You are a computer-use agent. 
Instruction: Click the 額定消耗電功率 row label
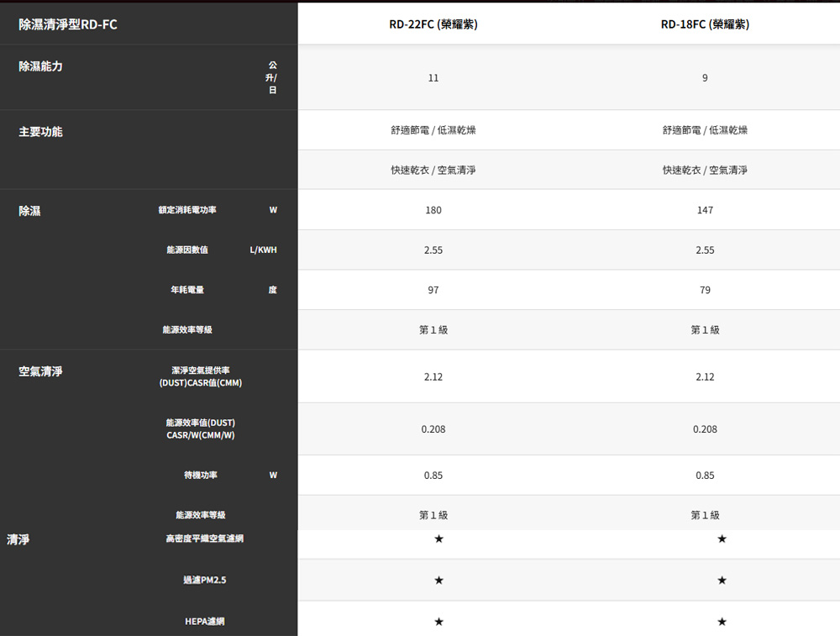(x=187, y=210)
